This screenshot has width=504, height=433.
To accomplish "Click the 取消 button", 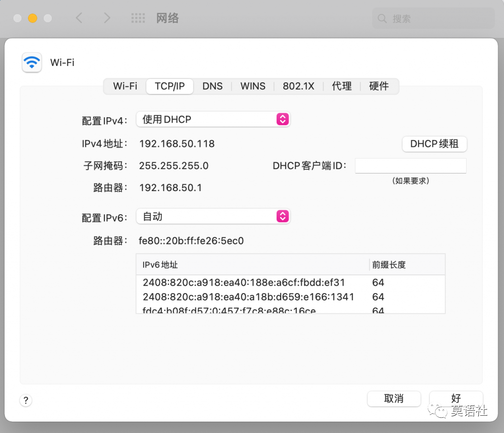I will click(x=394, y=399).
